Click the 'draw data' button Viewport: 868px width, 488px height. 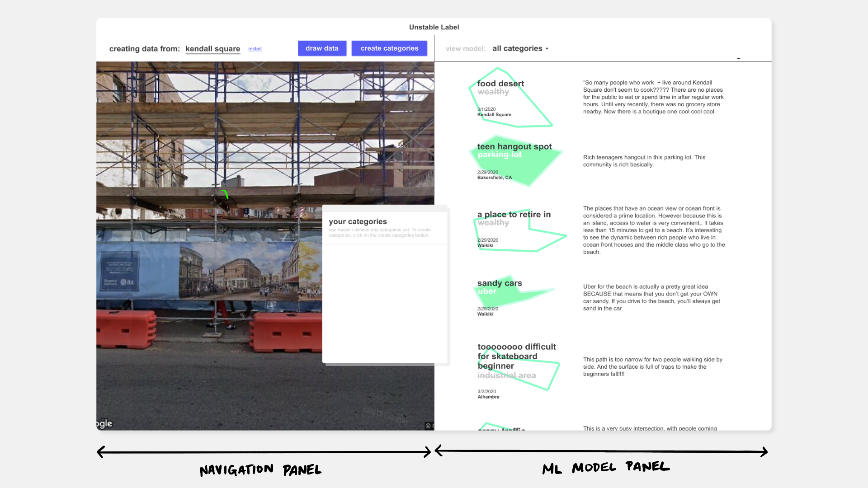[322, 48]
